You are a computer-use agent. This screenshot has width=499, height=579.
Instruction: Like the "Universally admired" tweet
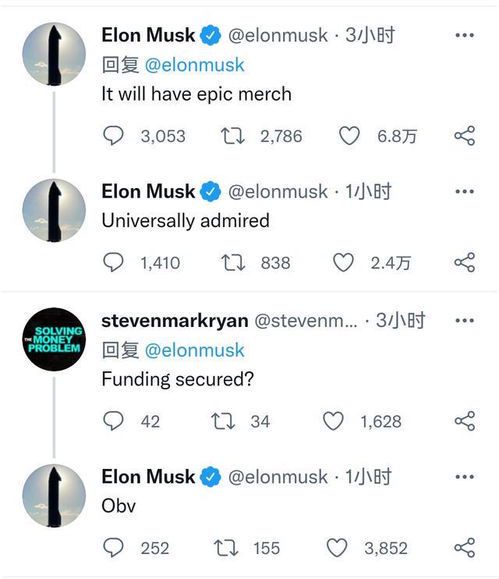coord(343,262)
